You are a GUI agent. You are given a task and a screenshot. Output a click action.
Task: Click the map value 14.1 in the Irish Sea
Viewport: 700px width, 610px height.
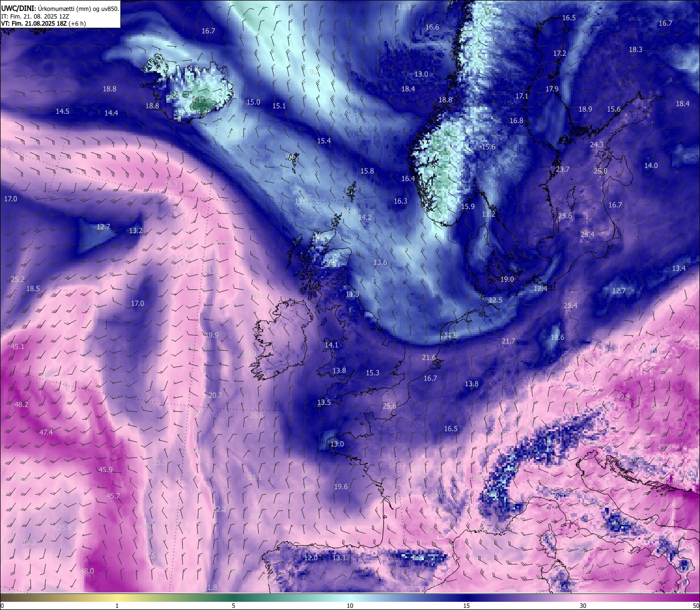click(x=331, y=345)
